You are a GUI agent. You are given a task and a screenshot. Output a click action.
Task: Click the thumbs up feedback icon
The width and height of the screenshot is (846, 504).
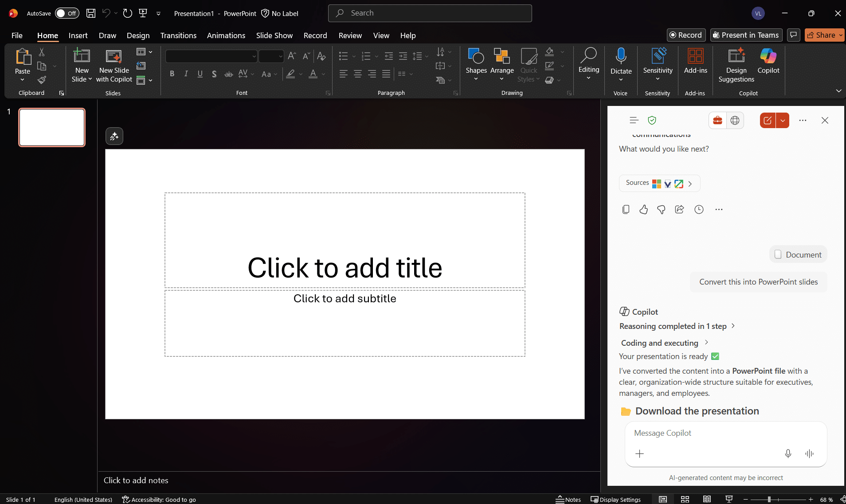coord(643,210)
